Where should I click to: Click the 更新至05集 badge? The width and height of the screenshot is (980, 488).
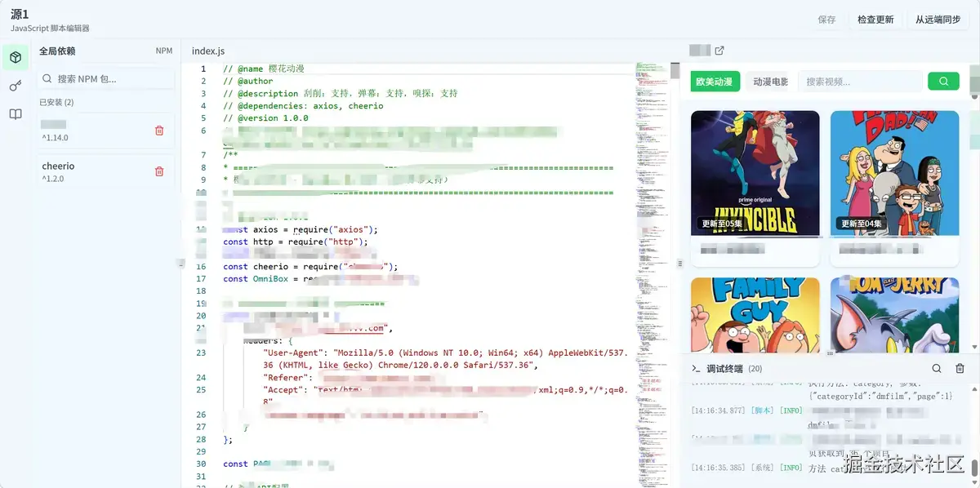pos(722,224)
